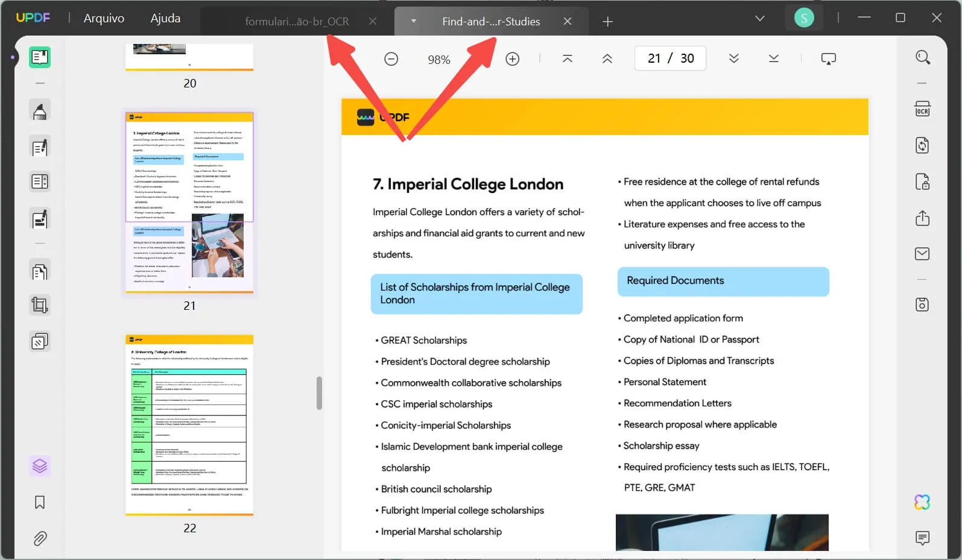Screen dimensions: 962x560
Task: Click the thumbnail panel scrollbar handle
Action: [x=319, y=393]
